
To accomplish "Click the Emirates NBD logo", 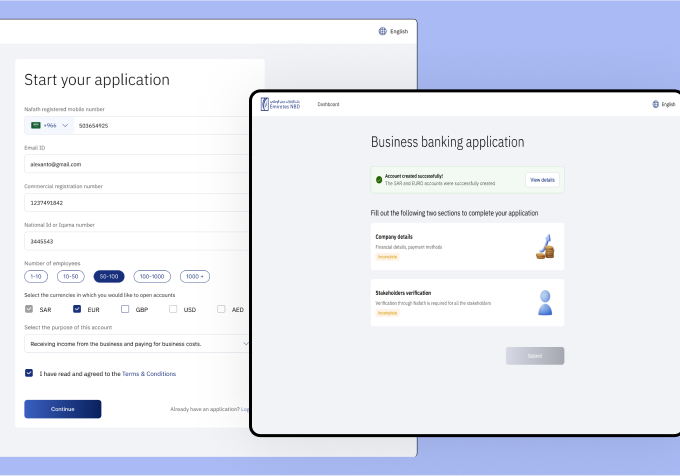I will pos(282,104).
